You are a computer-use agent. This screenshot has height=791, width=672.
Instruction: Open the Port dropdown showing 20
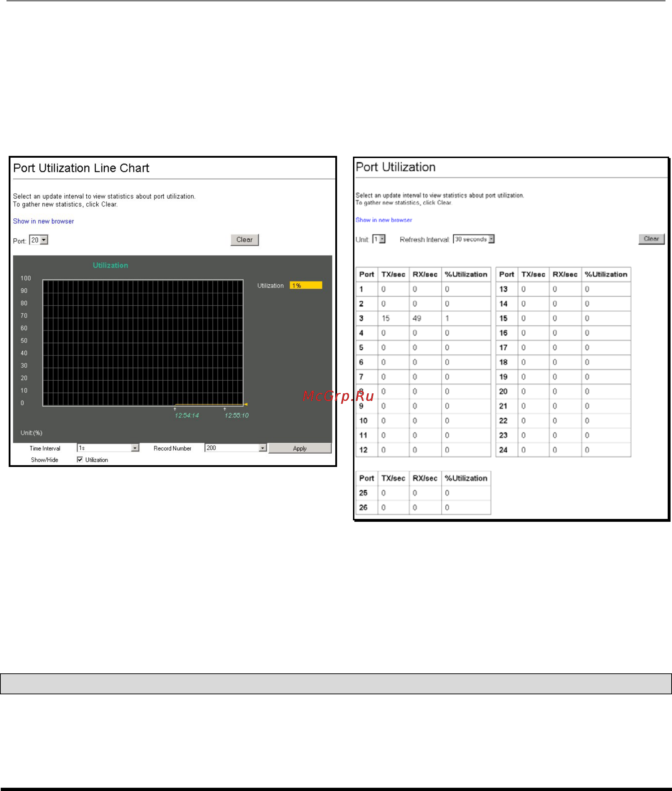(x=39, y=240)
